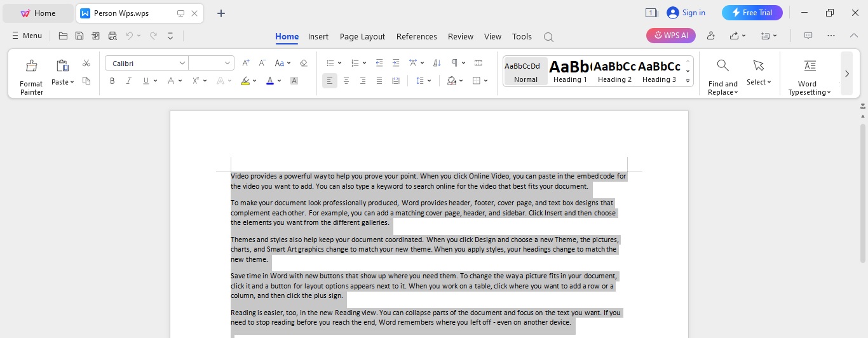Open the Calibri font name dropdown
Image resolution: width=868 pixels, height=338 pixels.
coord(182,63)
